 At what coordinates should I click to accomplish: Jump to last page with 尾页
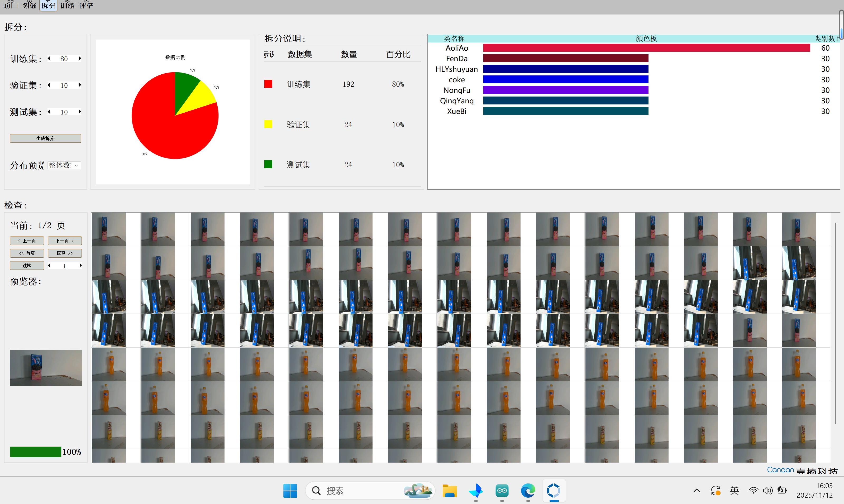(65, 253)
